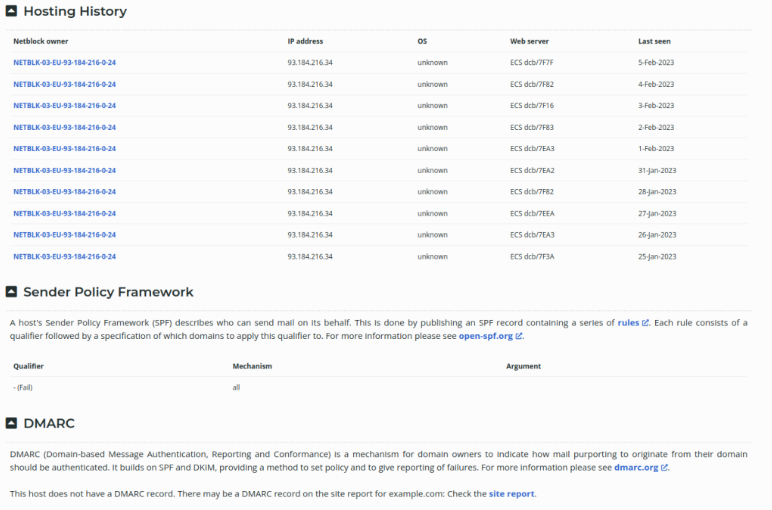Open the open-spf.org link

[x=485, y=336]
